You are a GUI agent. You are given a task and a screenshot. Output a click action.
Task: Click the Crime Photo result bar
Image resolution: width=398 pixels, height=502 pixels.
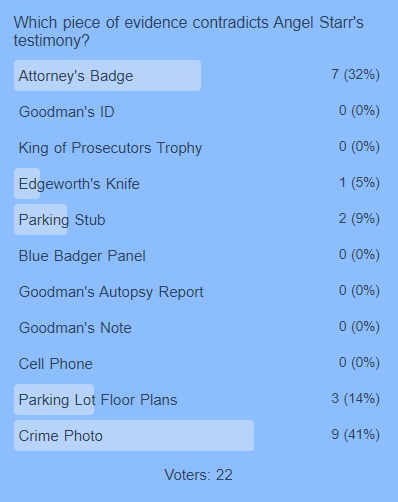[134, 436]
